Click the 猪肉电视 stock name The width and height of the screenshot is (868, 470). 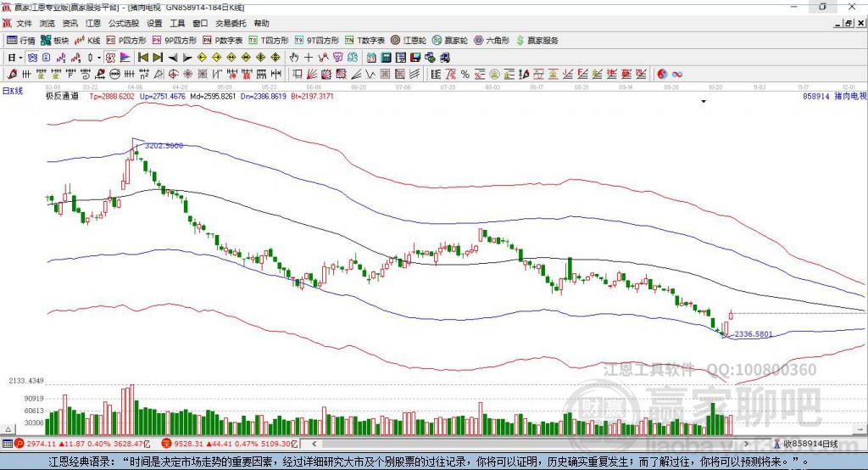point(850,96)
